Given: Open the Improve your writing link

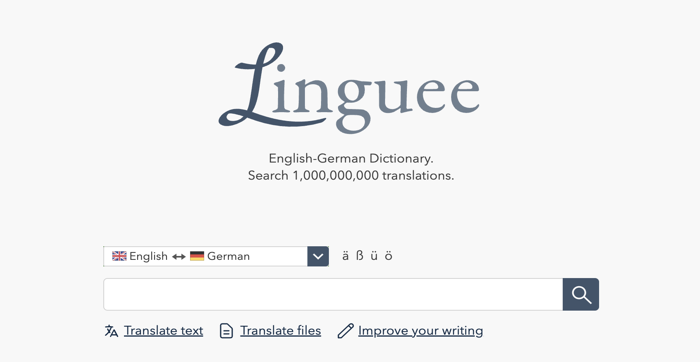Looking at the screenshot, I should [421, 331].
